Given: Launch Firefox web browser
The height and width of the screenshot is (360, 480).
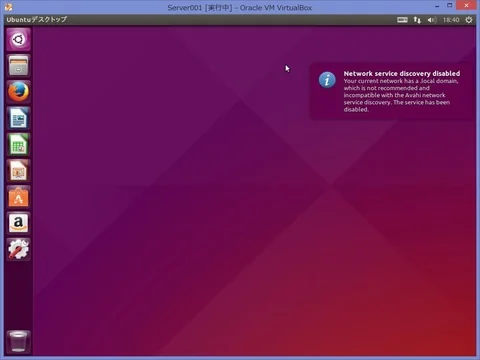Looking at the screenshot, I should click(x=18, y=92).
